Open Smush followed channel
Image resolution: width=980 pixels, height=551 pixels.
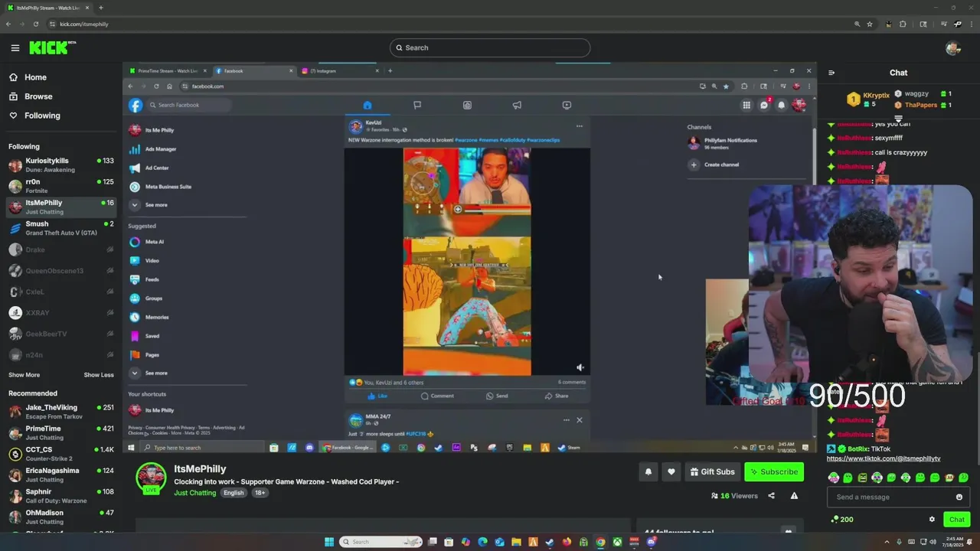(61, 228)
